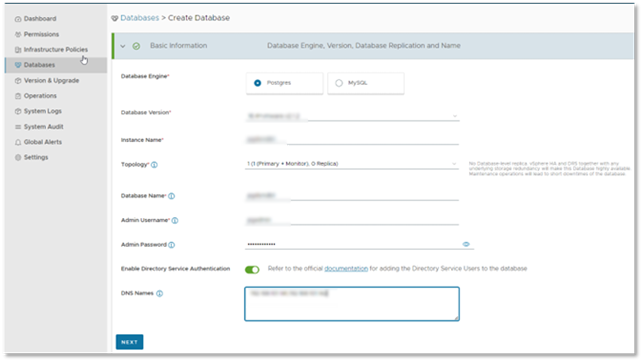The width and height of the screenshot is (643, 362).
Task: Click the Instance Name input field
Action: coord(352,140)
